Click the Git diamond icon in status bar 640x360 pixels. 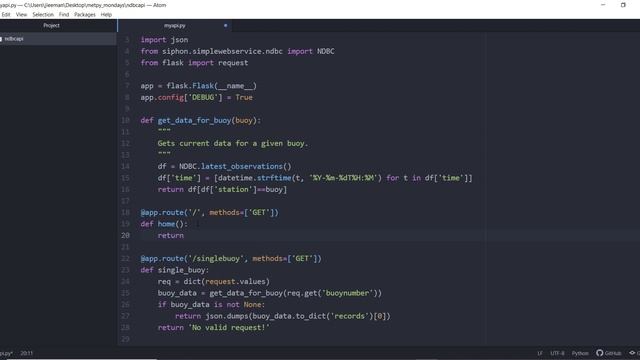632,353
